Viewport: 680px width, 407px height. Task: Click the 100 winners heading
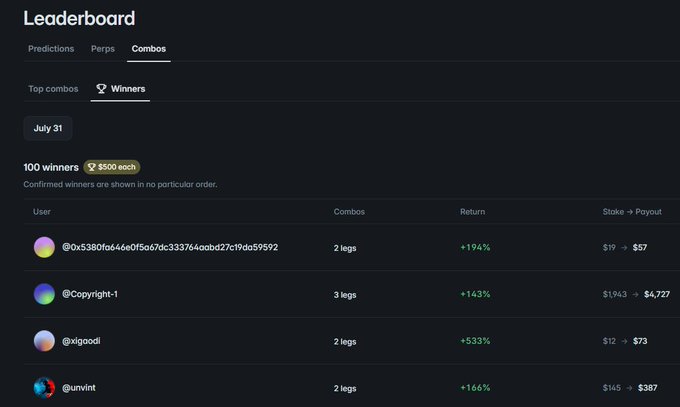[x=51, y=167]
